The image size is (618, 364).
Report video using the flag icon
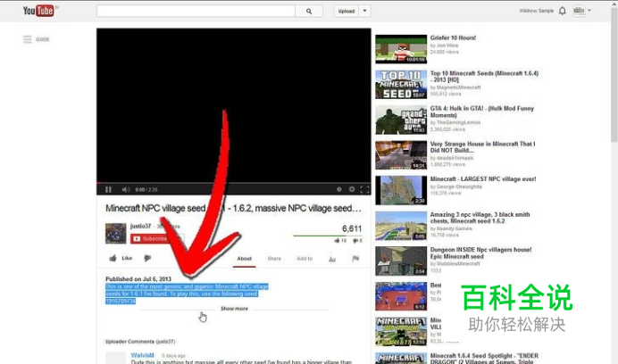(355, 259)
